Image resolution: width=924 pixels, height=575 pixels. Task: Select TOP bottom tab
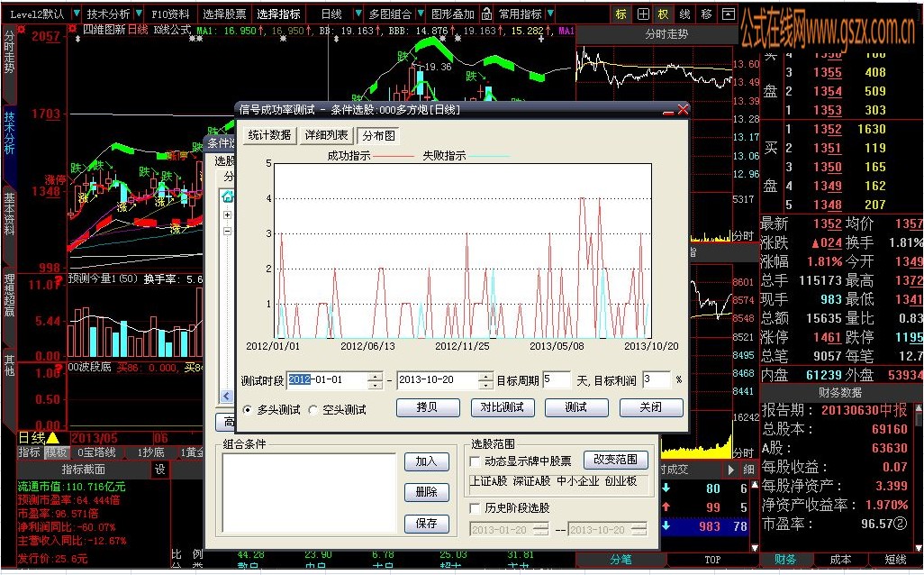point(711,559)
